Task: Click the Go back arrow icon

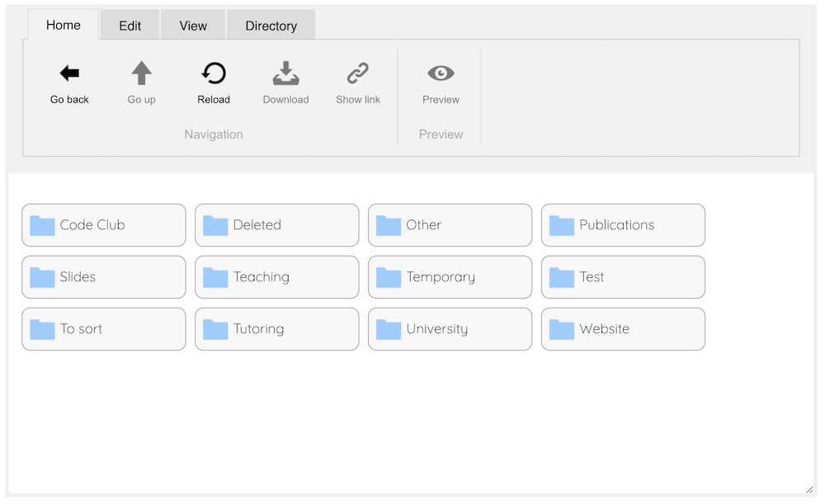Action: [x=69, y=73]
